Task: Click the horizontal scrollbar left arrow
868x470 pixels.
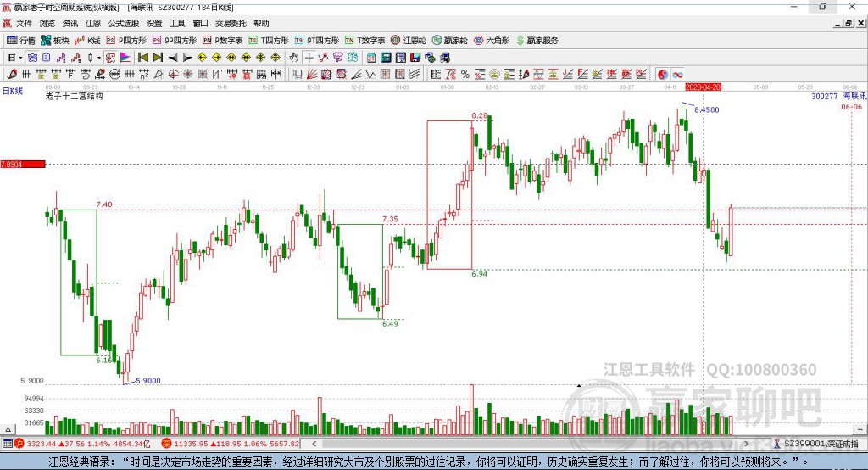Action: pyautogui.click(x=314, y=444)
